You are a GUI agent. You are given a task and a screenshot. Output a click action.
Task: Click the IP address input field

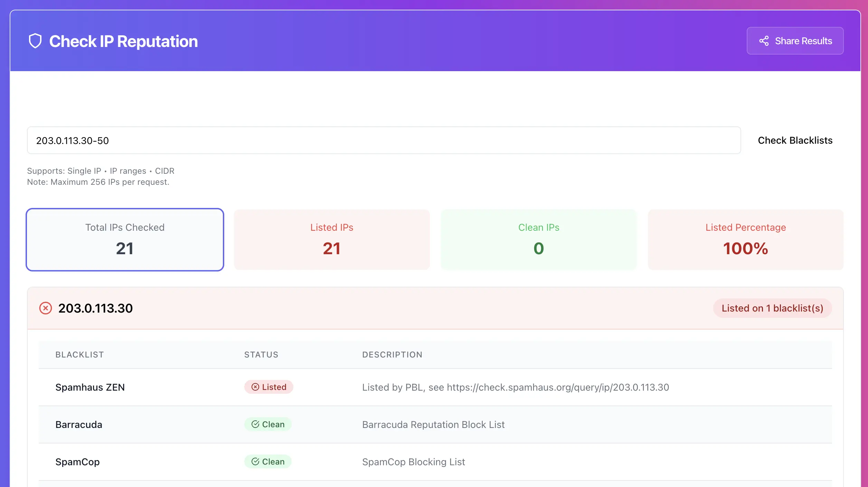tap(384, 140)
